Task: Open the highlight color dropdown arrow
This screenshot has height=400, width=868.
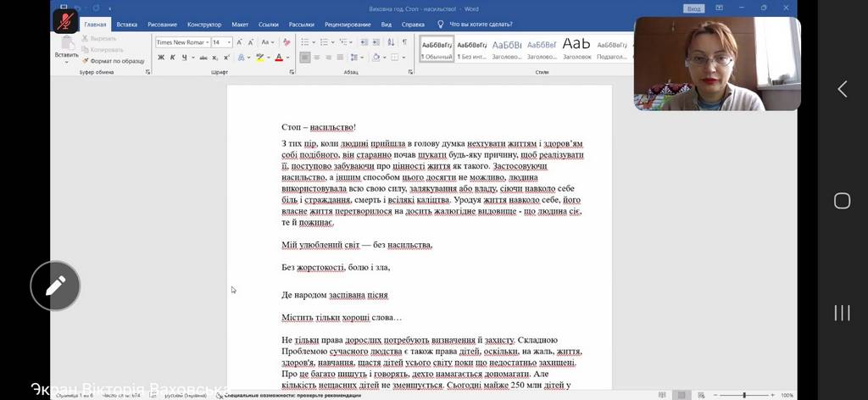Action: (x=269, y=57)
